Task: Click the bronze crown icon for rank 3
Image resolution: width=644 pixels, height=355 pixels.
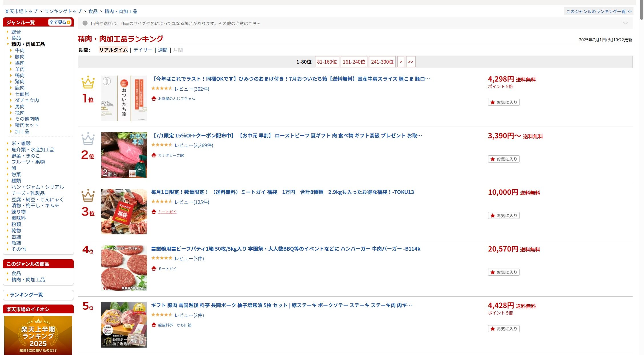Action: coord(88,195)
